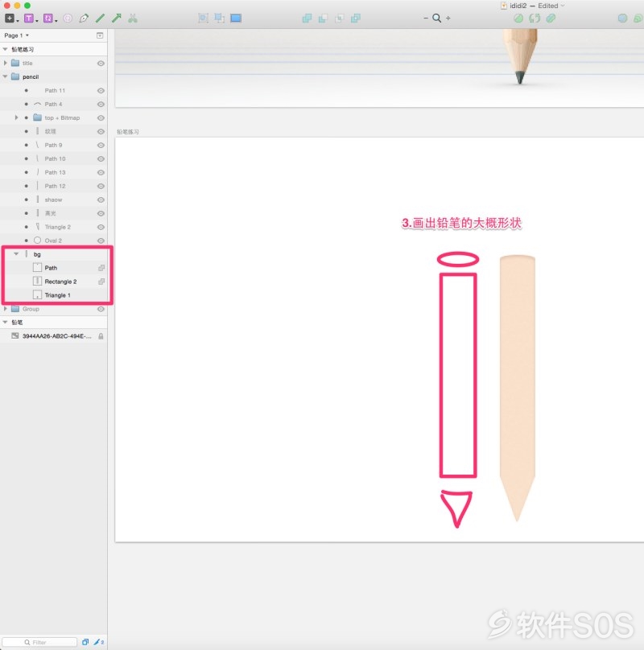Zoom in with the plus button
Image resolution: width=644 pixels, height=650 pixels.
[448, 19]
